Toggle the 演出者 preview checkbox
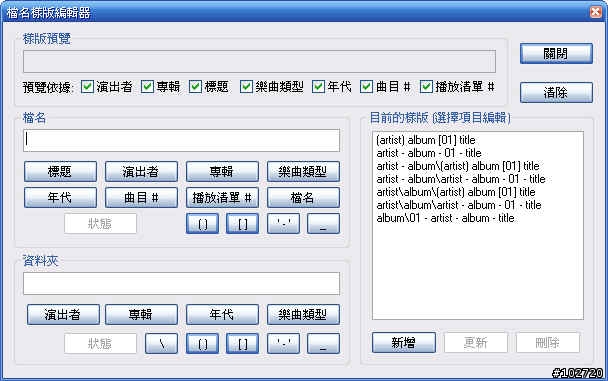Image resolution: width=608 pixels, height=381 pixels. click(x=88, y=86)
